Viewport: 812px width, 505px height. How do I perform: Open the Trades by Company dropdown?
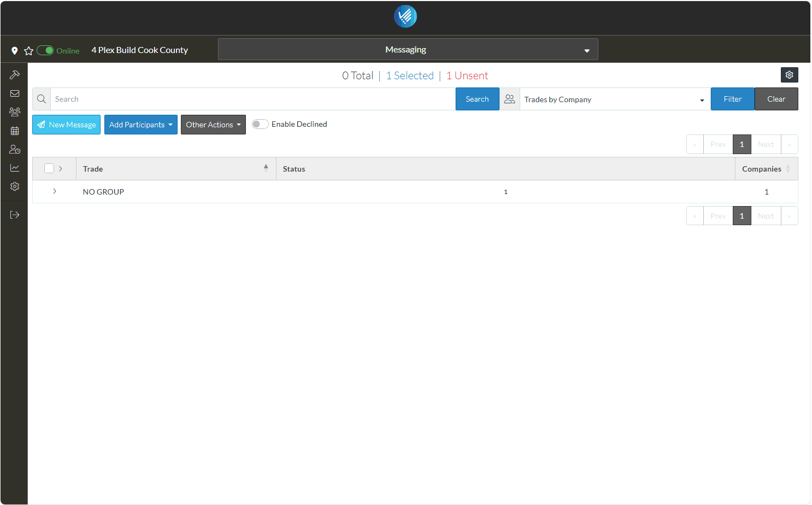pyautogui.click(x=615, y=99)
